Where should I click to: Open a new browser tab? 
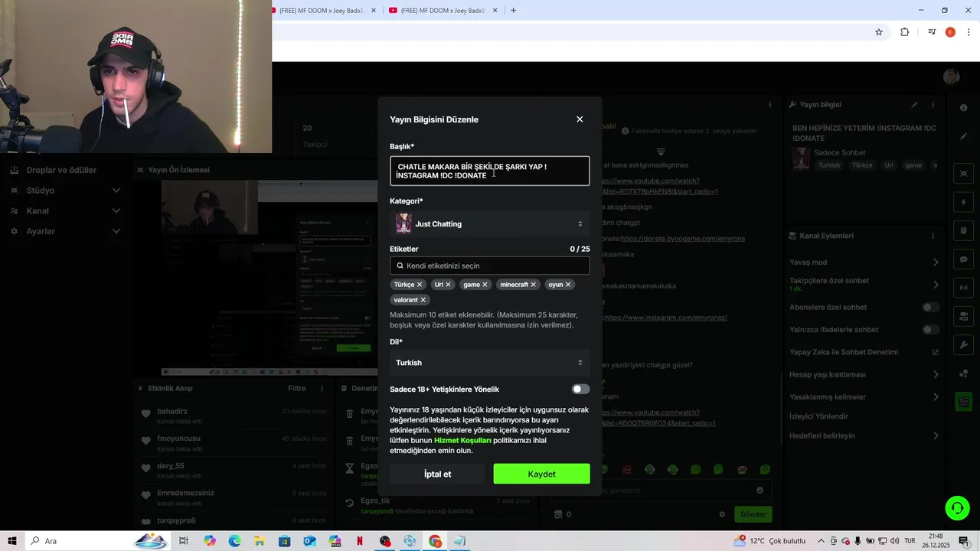point(513,11)
